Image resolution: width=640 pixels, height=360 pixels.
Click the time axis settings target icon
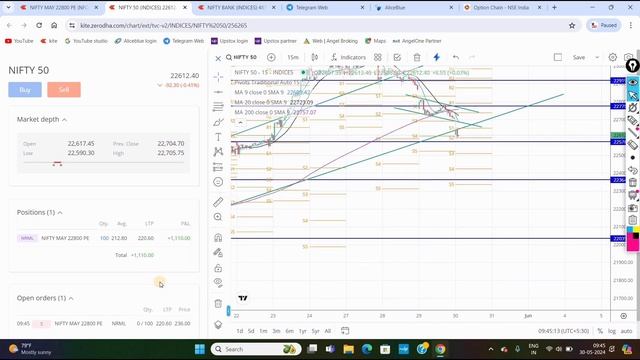tap(623, 316)
